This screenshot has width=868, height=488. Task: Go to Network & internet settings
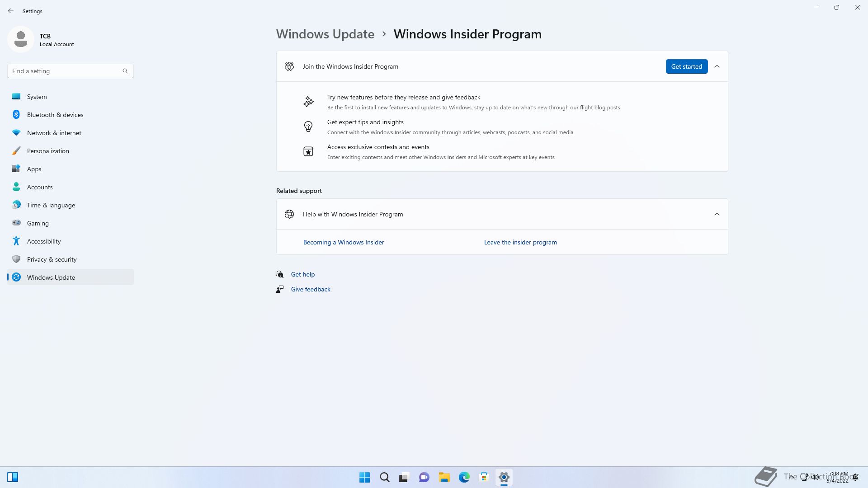click(x=71, y=133)
